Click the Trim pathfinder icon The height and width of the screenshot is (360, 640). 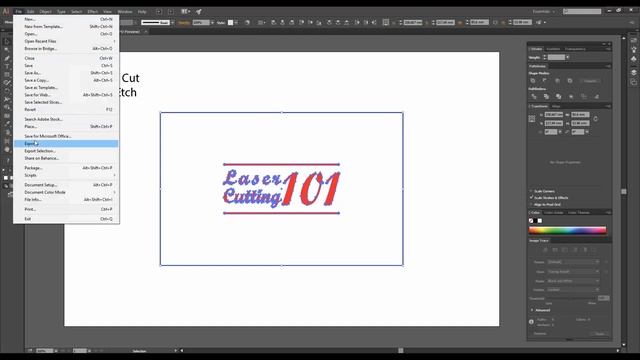click(x=546, y=97)
